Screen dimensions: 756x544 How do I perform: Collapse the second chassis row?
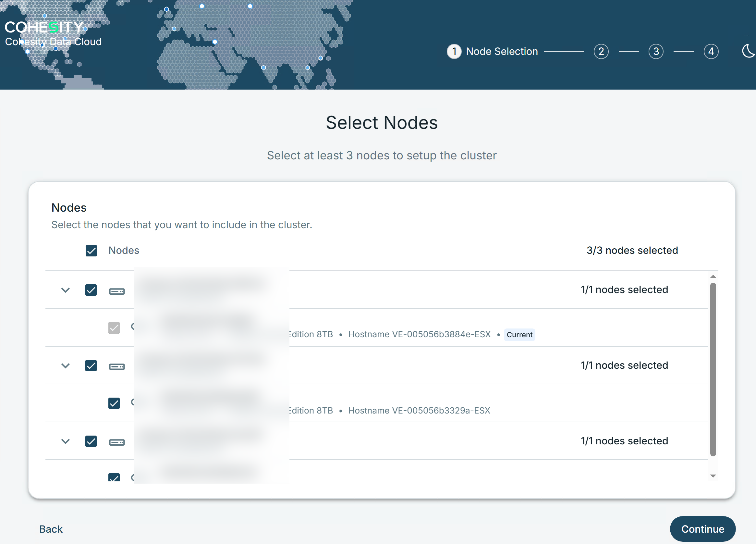[66, 365]
